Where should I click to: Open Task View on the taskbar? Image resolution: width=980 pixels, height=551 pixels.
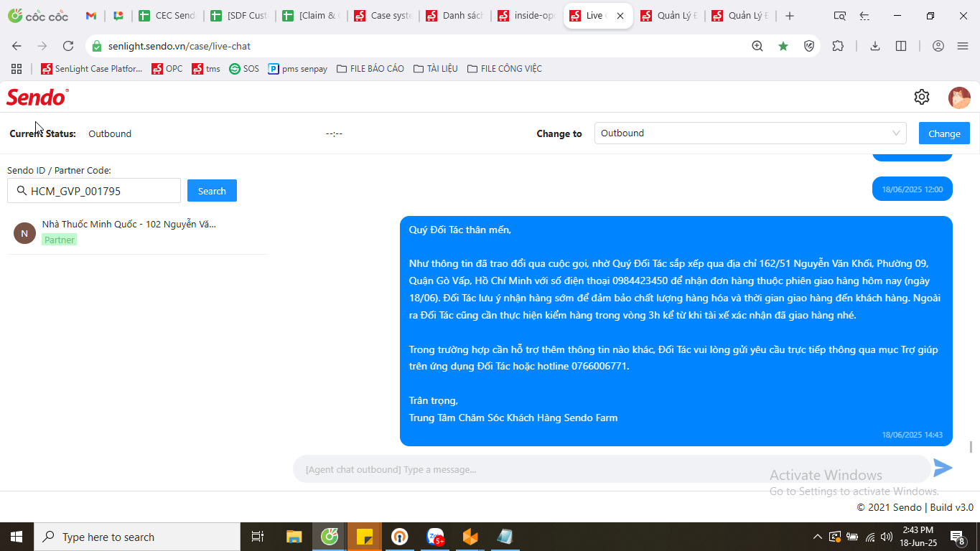[x=258, y=537]
